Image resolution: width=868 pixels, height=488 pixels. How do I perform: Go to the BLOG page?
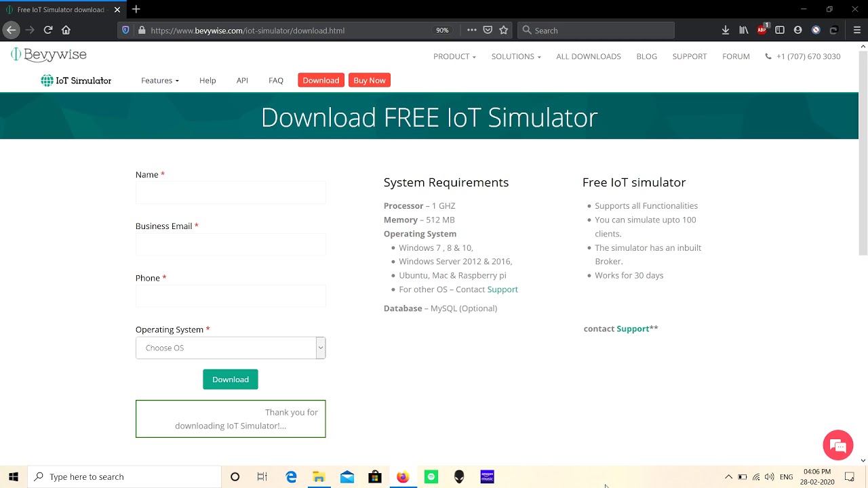(646, 56)
